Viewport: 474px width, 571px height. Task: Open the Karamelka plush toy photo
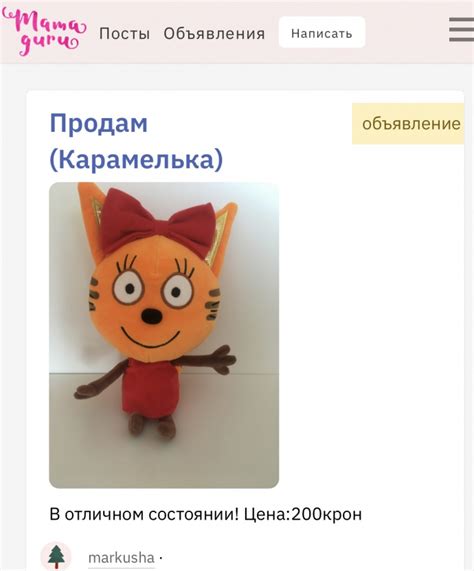(x=164, y=335)
